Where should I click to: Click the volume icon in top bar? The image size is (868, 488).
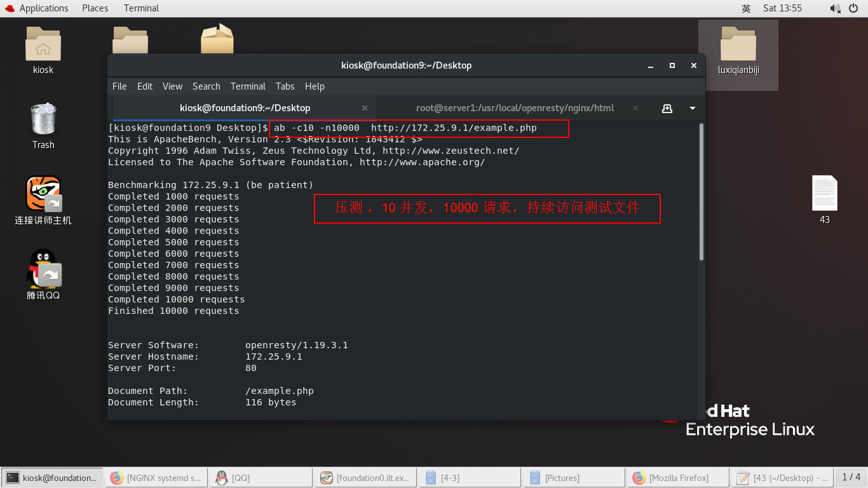tap(835, 8)
